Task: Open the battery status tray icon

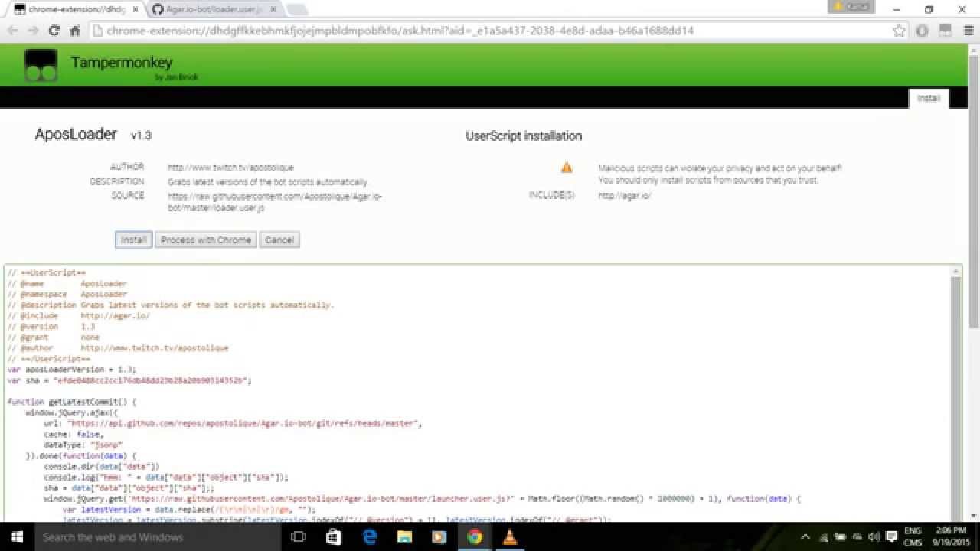Action: [840, 537]
